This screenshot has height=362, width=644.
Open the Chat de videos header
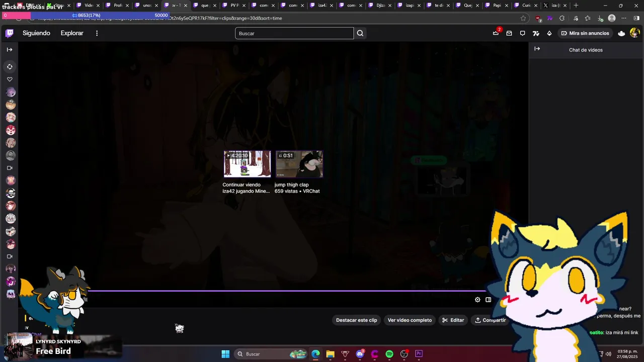point(586,50)
